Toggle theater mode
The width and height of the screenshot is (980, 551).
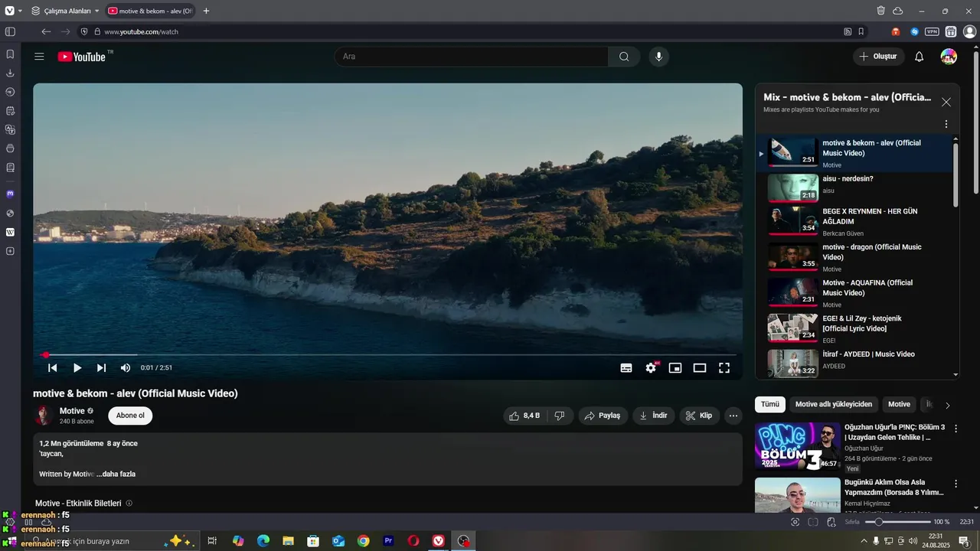(700, 368)
